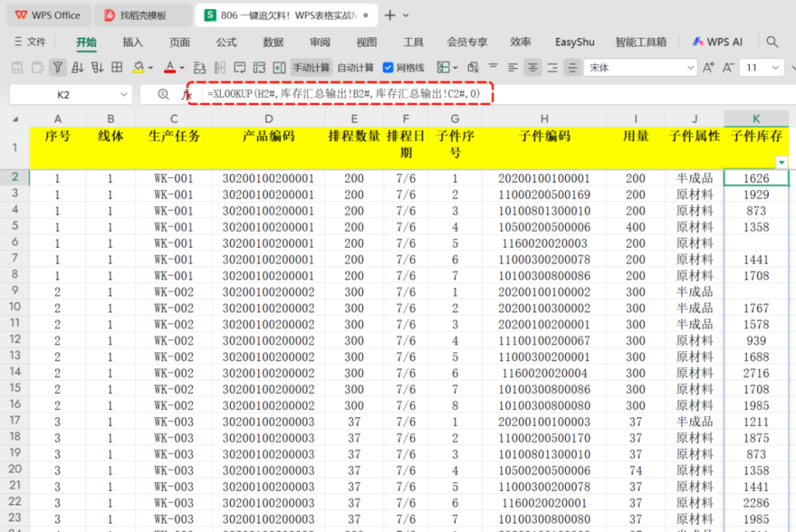Set left text alignment
The image size is (796, 532).
point(513,68)
